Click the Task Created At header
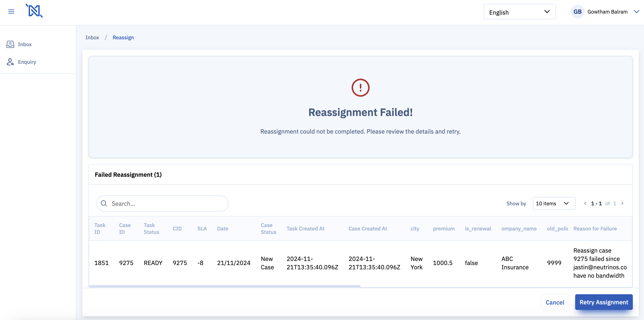644x320 pixels. 305,229
